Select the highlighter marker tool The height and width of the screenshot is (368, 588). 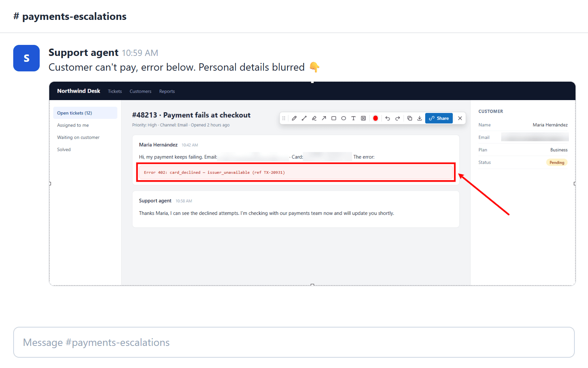click(314, 118)
